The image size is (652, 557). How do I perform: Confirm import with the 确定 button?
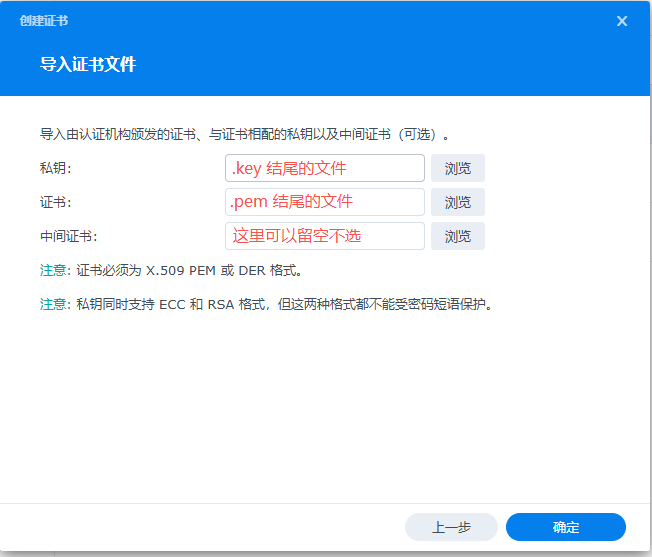565,527
